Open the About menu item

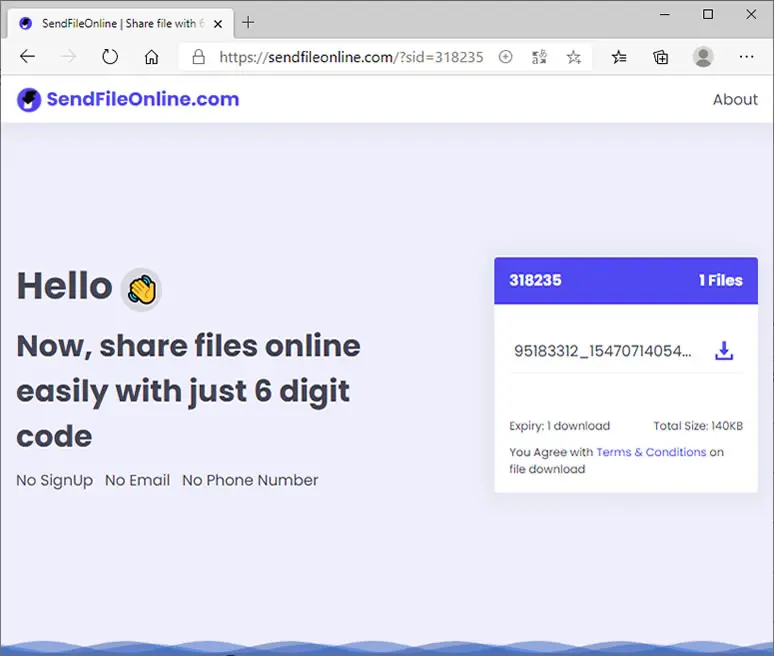tap(735, 99)
